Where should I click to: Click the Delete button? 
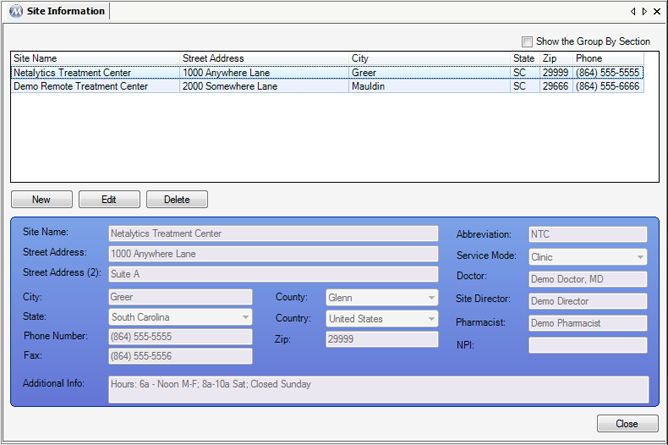coord(177,199)
